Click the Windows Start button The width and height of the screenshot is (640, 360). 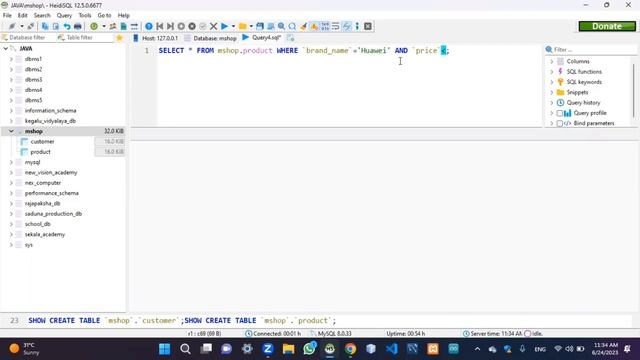[x=164, y=349]
